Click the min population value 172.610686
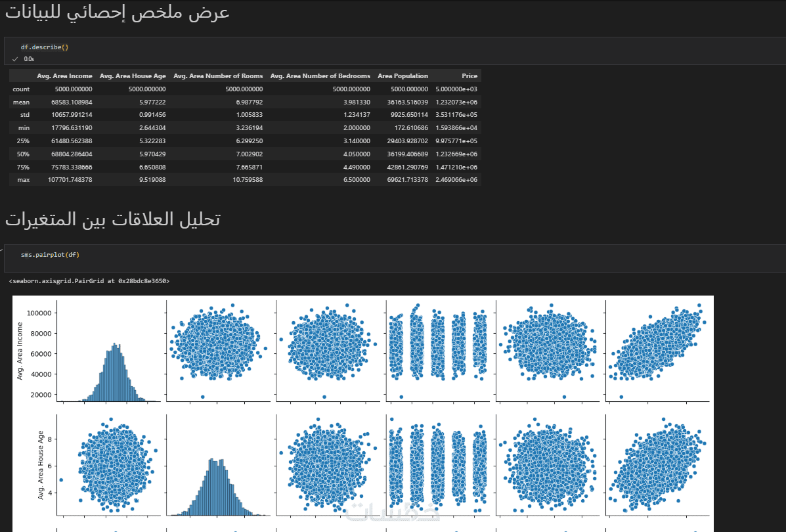 411,128
